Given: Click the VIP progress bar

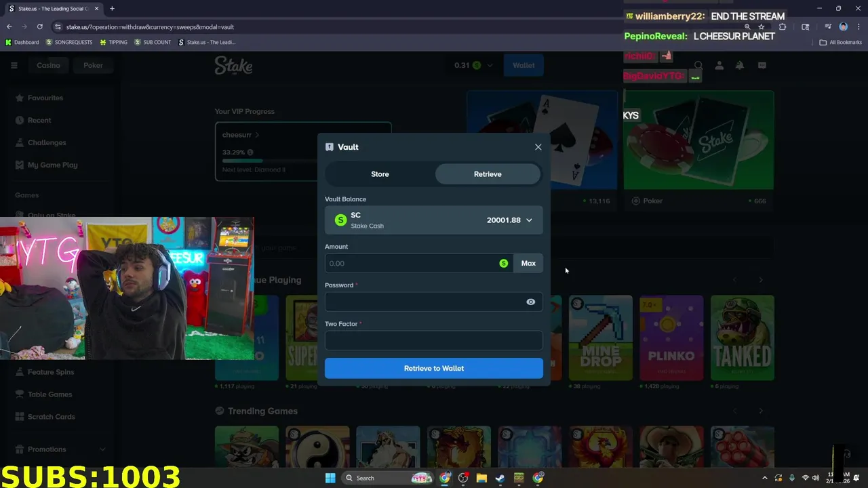Looking at the screenshot, I should click(271, 161).
